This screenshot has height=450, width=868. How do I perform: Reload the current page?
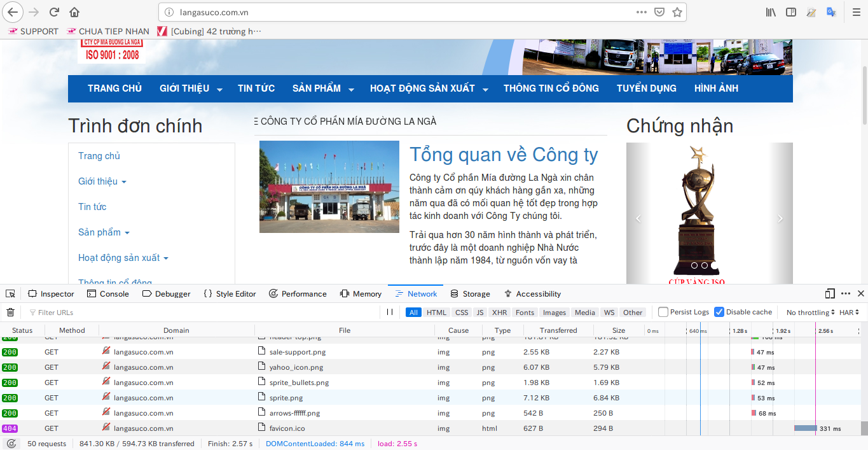click(55, 11)
